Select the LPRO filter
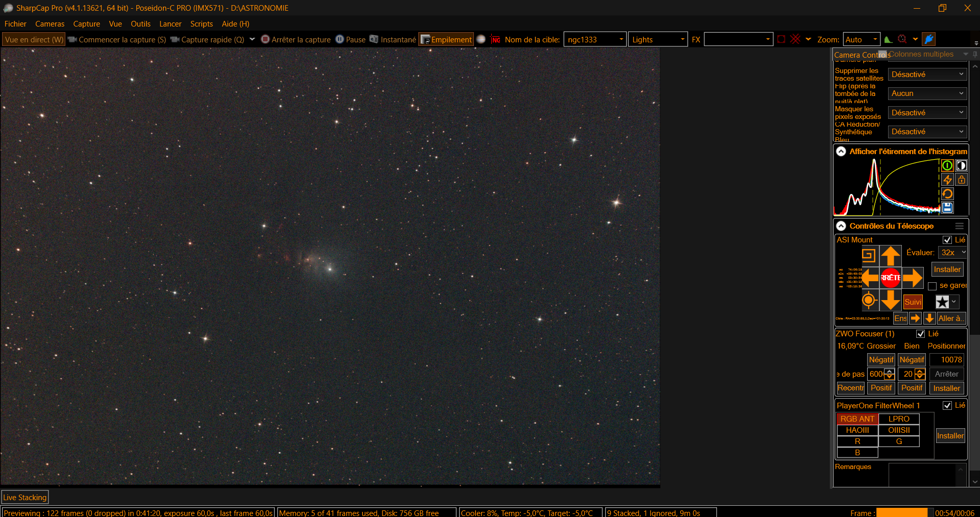Viewport: 980px width, 517px height. tap(899, 419)
